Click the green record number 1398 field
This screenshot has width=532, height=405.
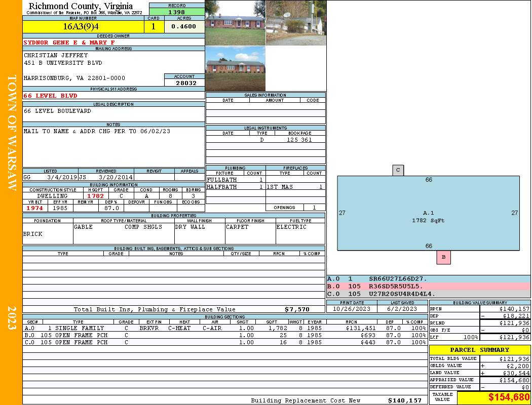pos(177,12)
